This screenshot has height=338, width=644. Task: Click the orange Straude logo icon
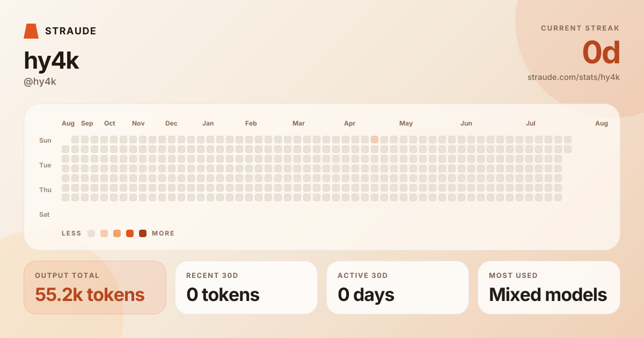pyautogui.click(x=31, y=31)
